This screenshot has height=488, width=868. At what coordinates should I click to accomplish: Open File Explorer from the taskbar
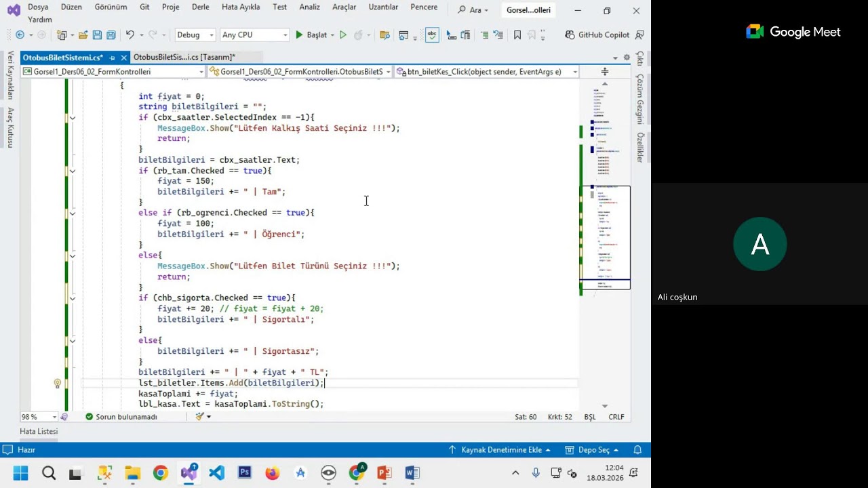click(132, 472)
